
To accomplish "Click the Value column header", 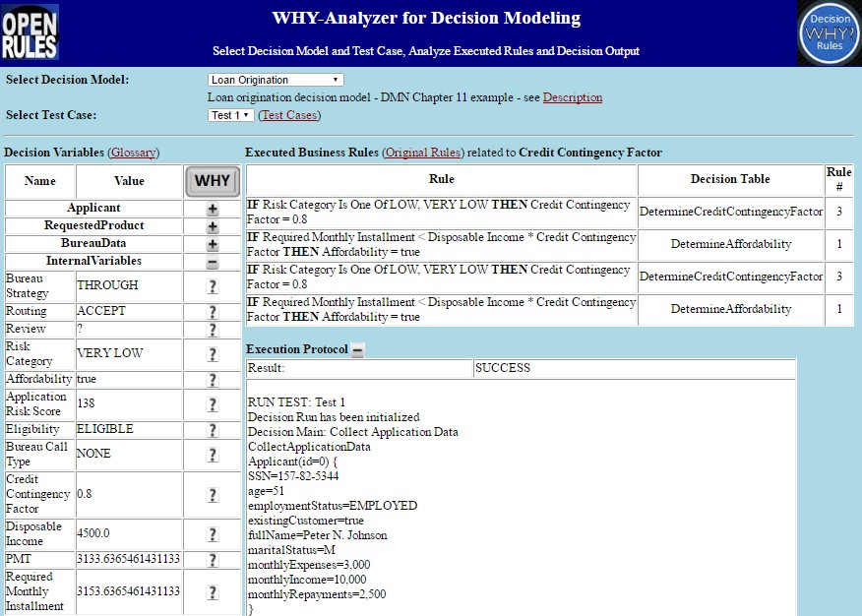I will 129,181.
